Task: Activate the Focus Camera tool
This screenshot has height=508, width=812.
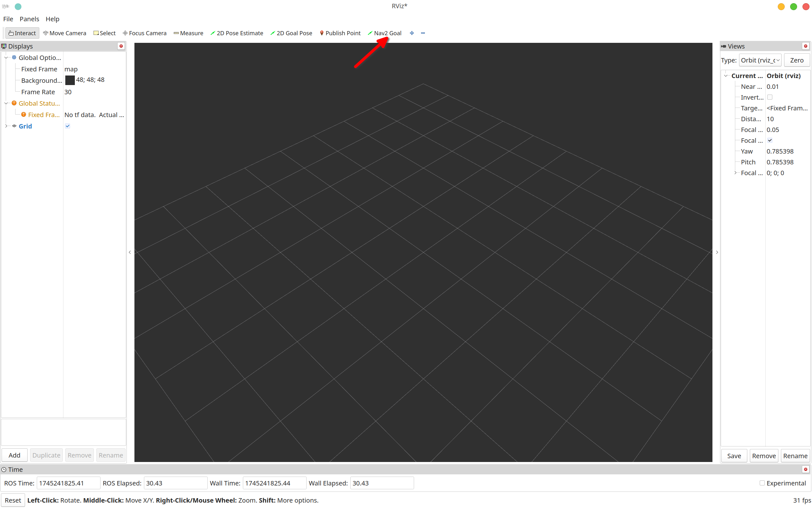Action: [144, 33]
